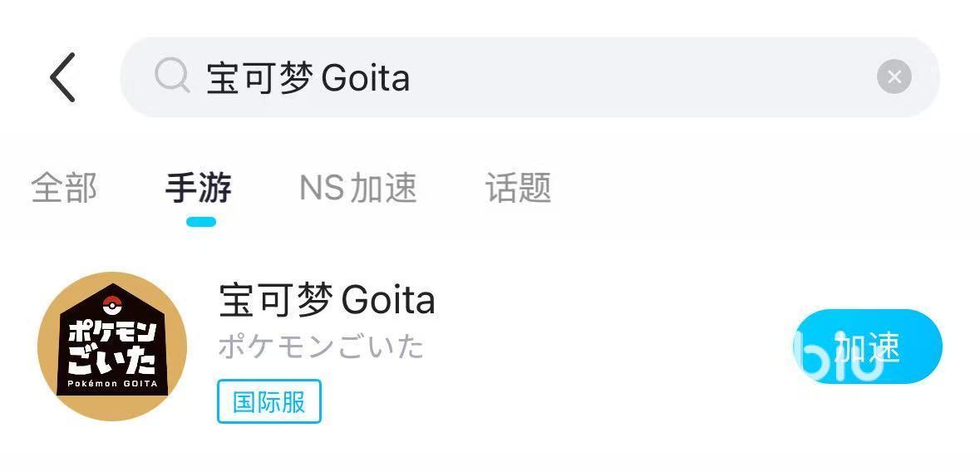The image size is (980, 472).
Task: Click the gray ポケモンごいた subtitle
Action: click(321, 346)
